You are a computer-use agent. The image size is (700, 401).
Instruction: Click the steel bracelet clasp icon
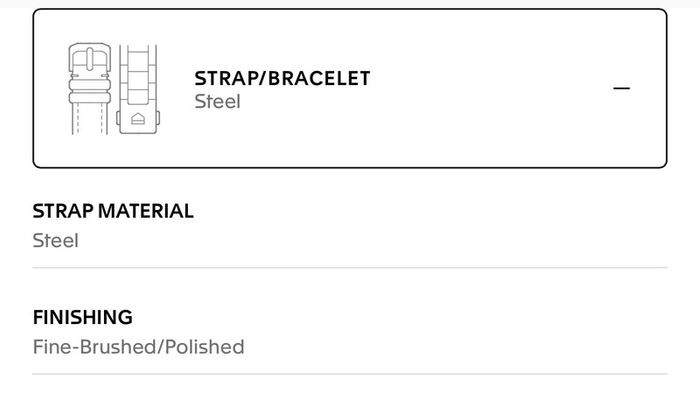pyautogui.click(x=138, y=89)
